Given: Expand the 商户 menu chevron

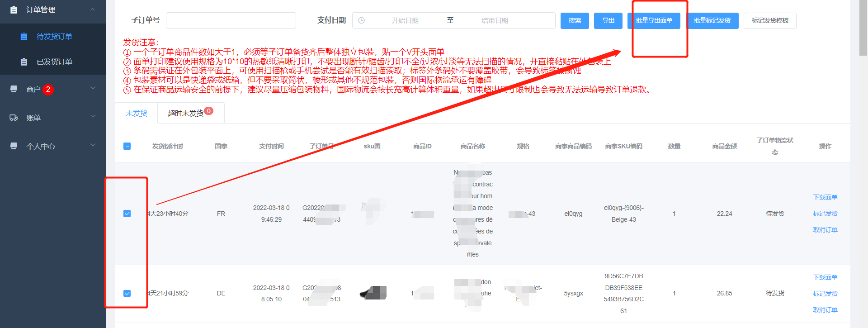Looking at the screenshot, I should (93, 88).
